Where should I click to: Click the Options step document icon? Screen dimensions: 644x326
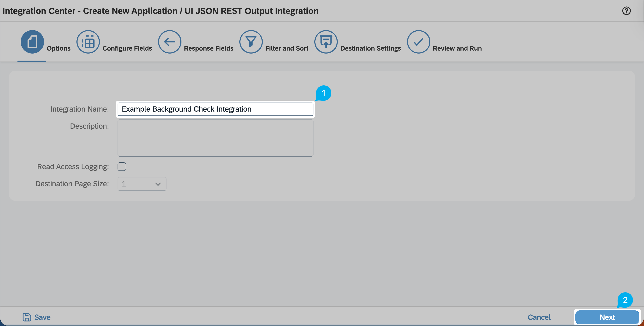click(x=32, y=42)
